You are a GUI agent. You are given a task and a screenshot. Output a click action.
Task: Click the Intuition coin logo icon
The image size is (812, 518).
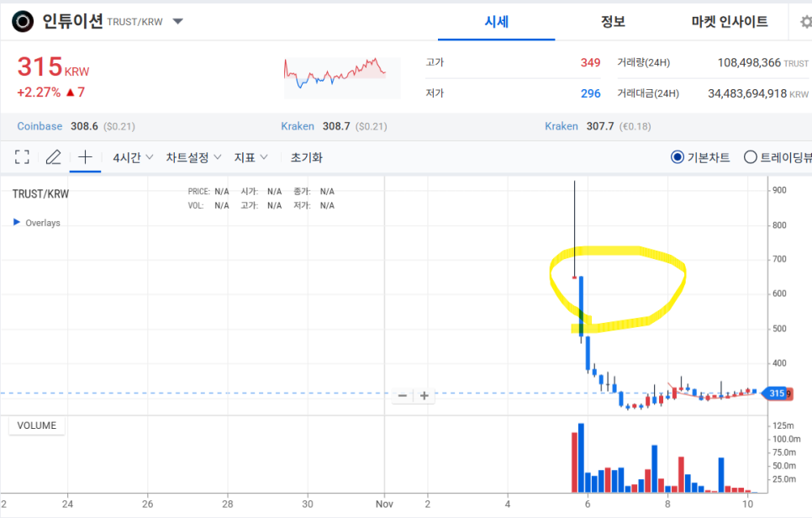pos(24,22)
